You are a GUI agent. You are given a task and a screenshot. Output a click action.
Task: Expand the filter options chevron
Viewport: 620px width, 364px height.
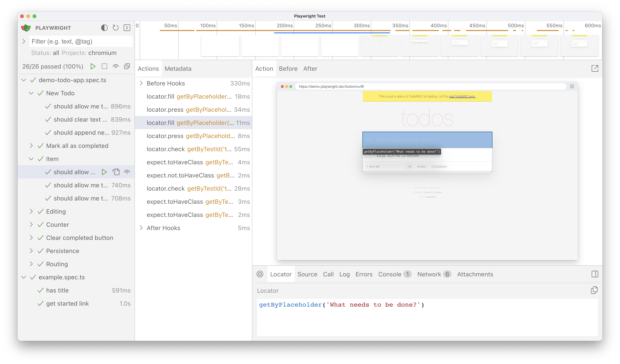click(24, 41)
